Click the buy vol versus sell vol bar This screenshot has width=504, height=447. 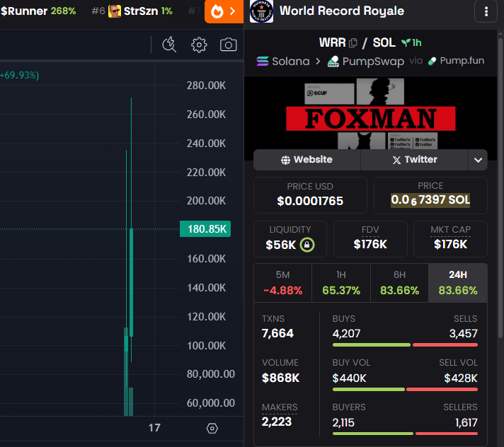(405, 390)
